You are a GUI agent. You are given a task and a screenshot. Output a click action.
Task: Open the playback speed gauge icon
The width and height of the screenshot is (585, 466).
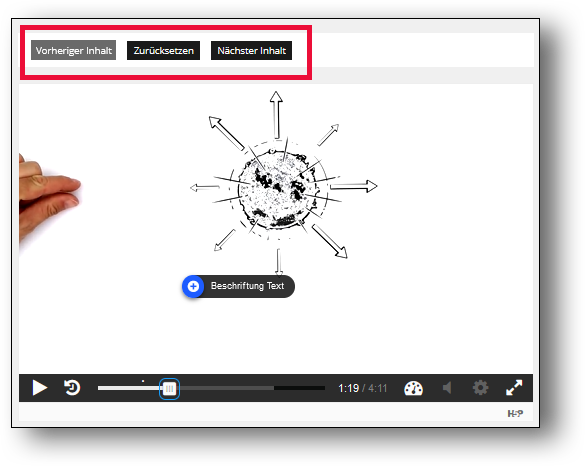413,388
